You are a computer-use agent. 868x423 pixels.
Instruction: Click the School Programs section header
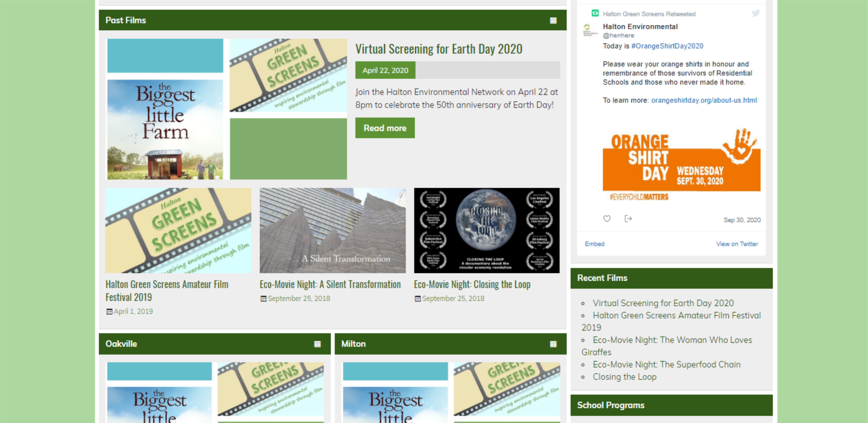click(x=671, y=405)
